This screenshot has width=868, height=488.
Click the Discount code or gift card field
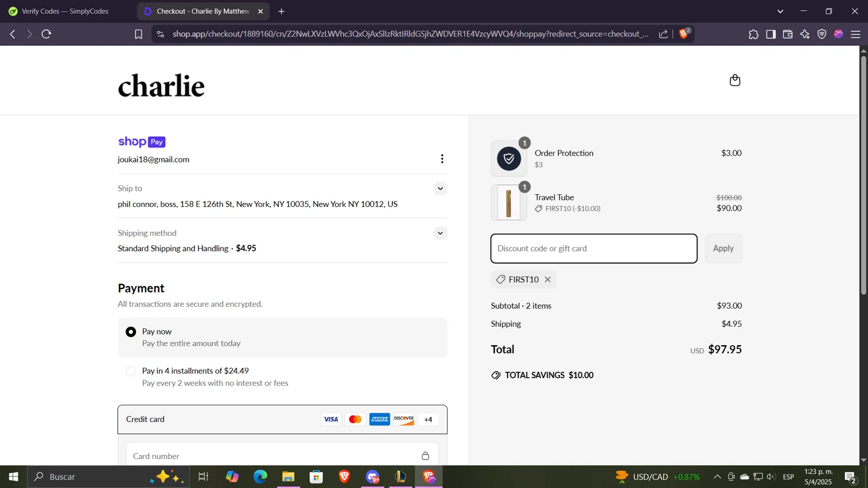pos(594,249)
